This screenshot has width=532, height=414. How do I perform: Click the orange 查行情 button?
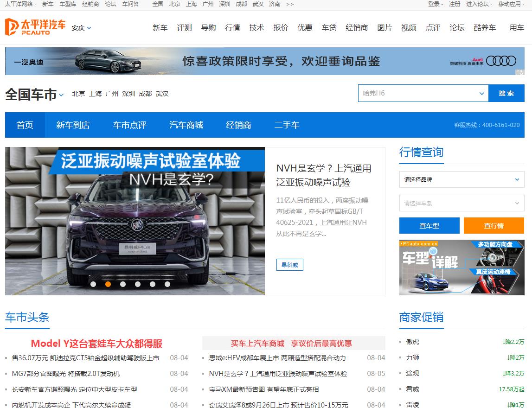tap(494, 225)
